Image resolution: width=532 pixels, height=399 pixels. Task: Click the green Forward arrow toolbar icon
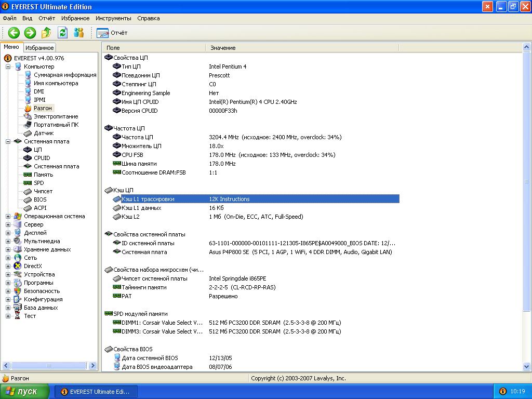(x=30, y=33)
